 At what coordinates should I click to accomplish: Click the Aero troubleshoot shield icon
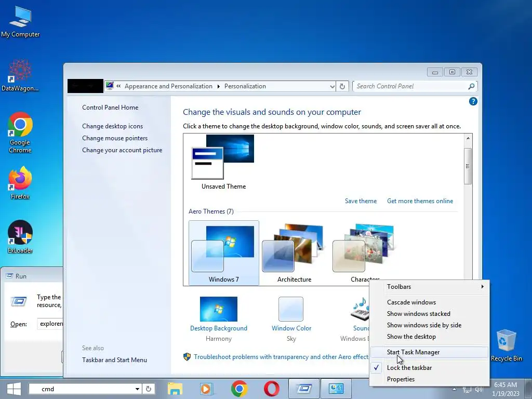pos(187,356)
